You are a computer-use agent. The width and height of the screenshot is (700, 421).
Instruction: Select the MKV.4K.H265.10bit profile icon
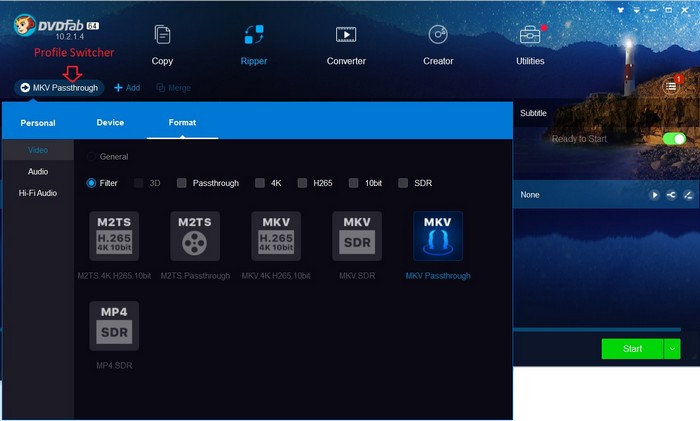(x=276, y=236)
